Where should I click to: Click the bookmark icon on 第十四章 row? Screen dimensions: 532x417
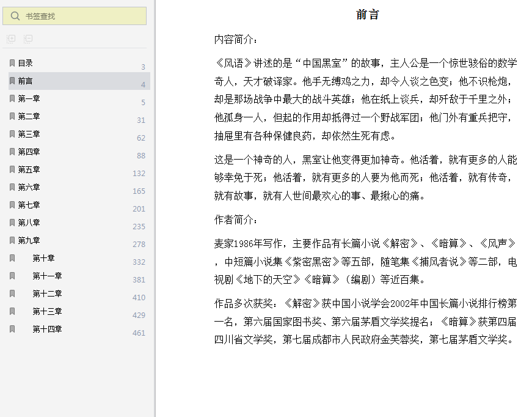12,329
